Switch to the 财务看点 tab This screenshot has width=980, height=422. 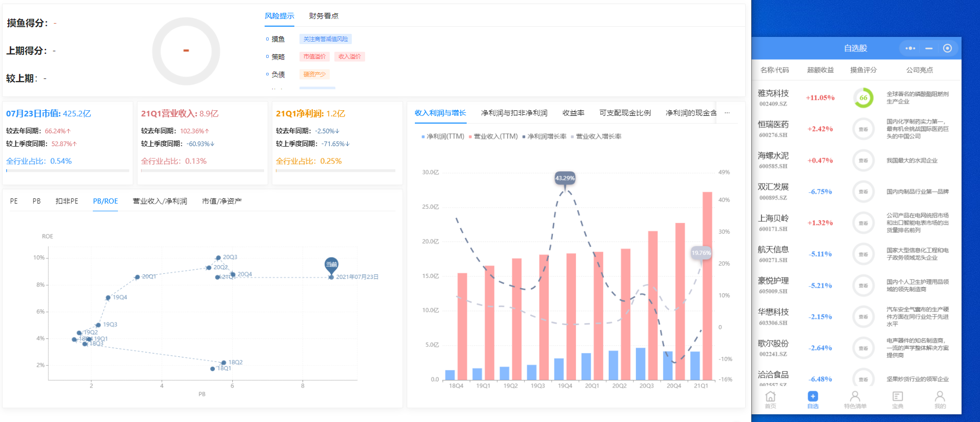(324, 16)
